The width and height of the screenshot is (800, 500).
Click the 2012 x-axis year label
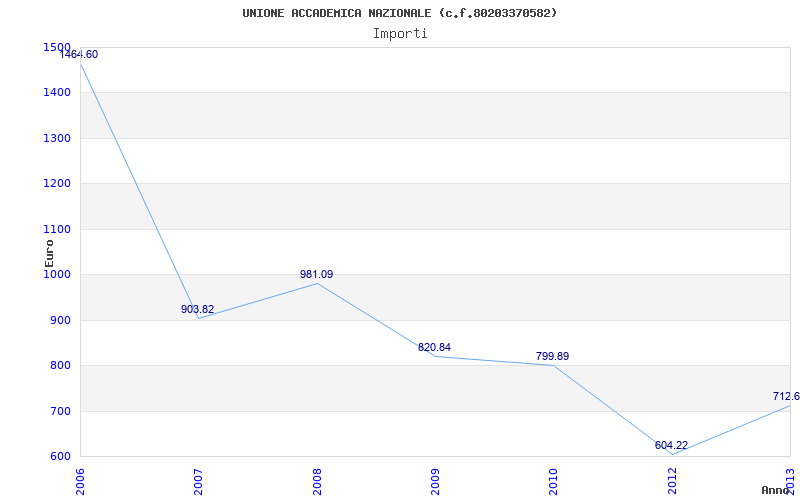click(x=672, y=482)
